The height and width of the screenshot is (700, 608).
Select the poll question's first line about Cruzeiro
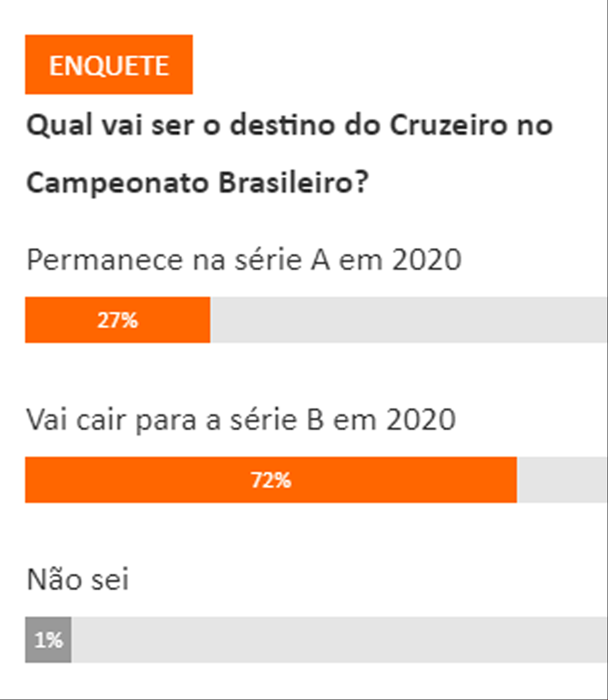pos(290,126)
